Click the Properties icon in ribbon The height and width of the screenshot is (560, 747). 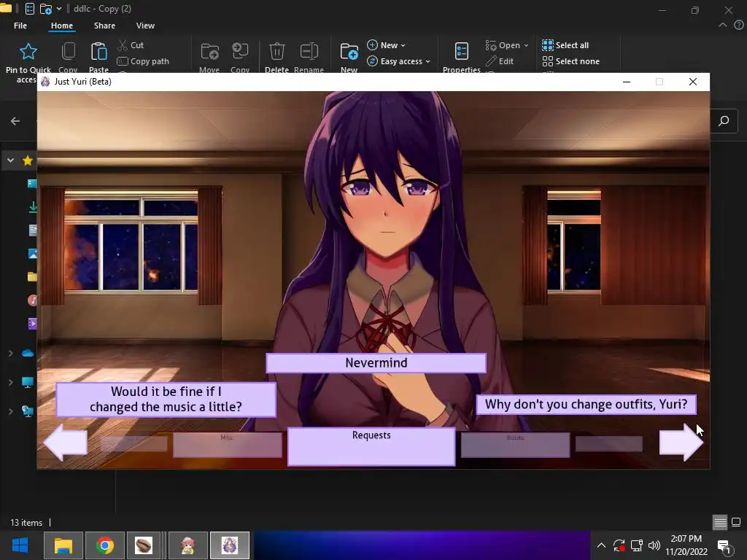[462, 51]
